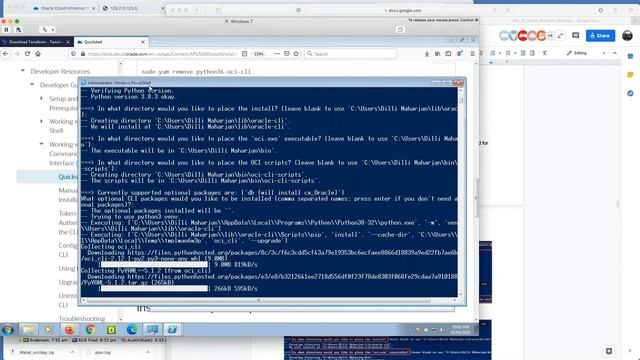This screenshot has height=360, width=640.
Task: Close the Quickstart tab
Action: click(x=143, y=42)
